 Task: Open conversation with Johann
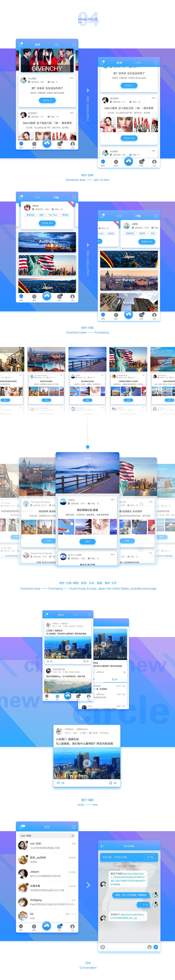click(47, 874)
